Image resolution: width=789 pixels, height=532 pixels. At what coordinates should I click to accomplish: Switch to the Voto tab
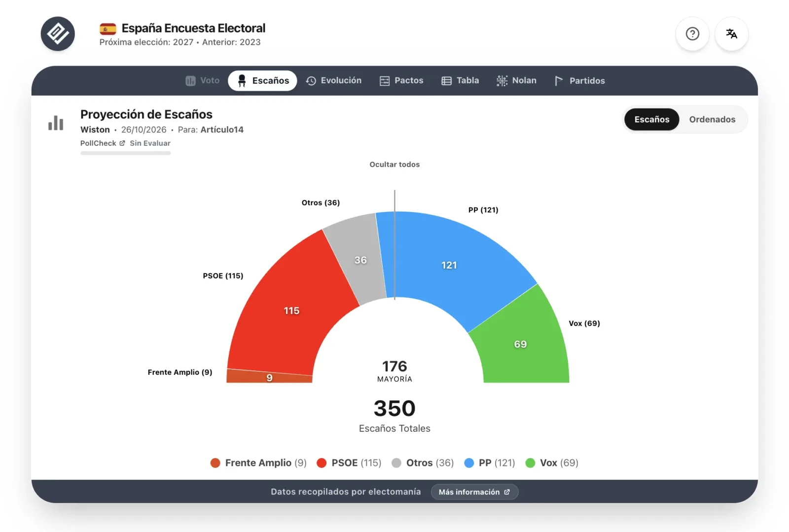click(203, 80)
